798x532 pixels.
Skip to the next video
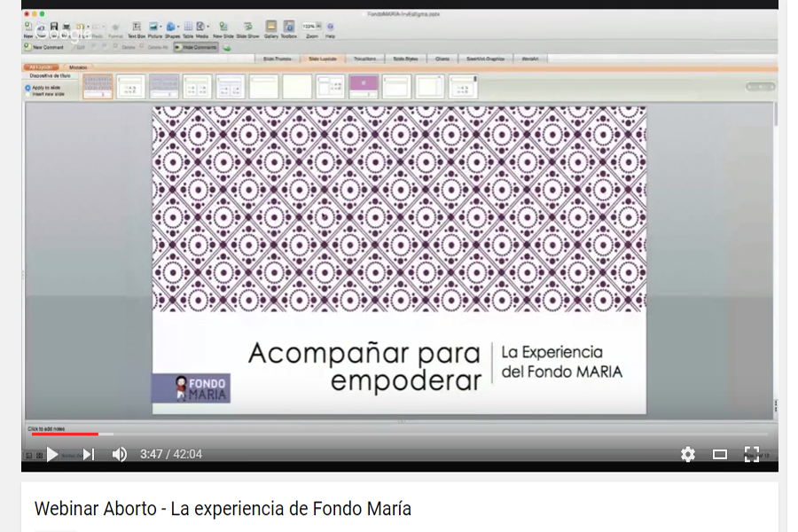click(89, 454)
